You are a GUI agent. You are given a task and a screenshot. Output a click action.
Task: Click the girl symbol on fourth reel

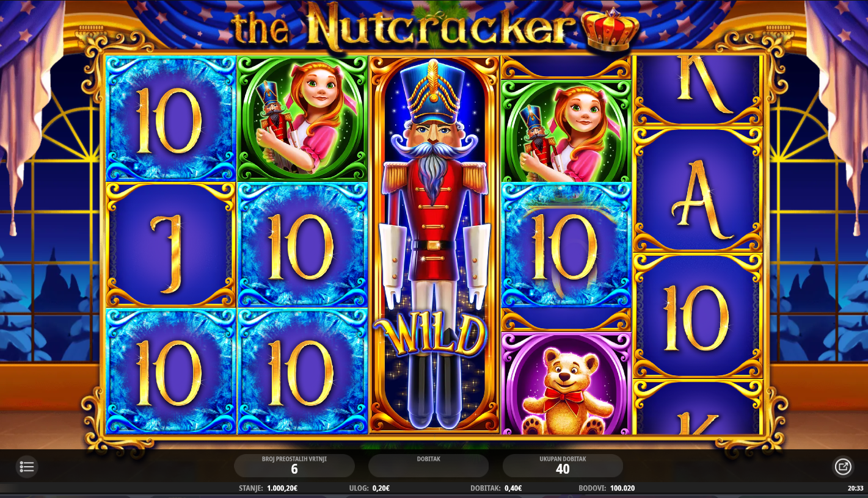(566, 131)
